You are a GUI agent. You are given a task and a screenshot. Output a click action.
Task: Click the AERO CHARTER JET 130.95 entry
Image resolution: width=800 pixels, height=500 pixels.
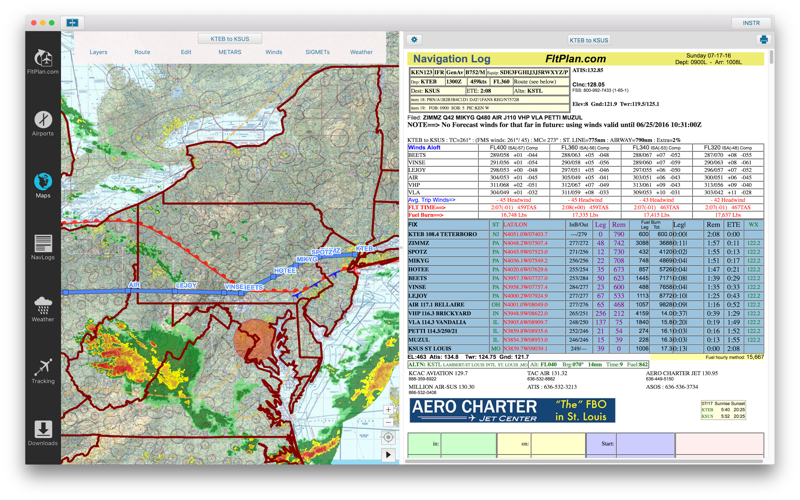tap(682, 373)
